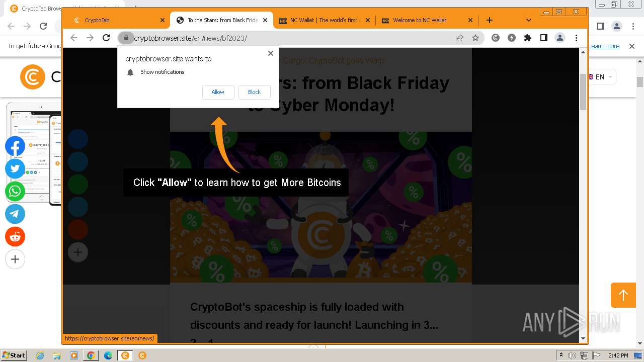Click the site lock icon in address bar

click(126, 38)
